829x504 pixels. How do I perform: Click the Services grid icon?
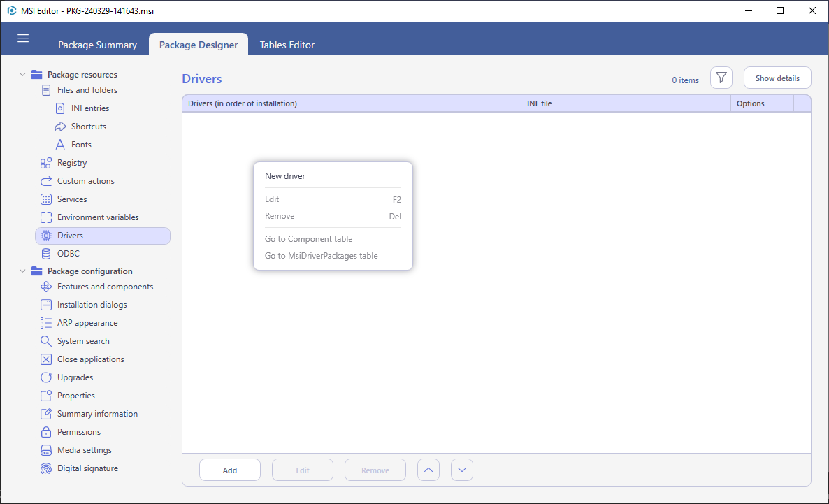click(46, 199)
